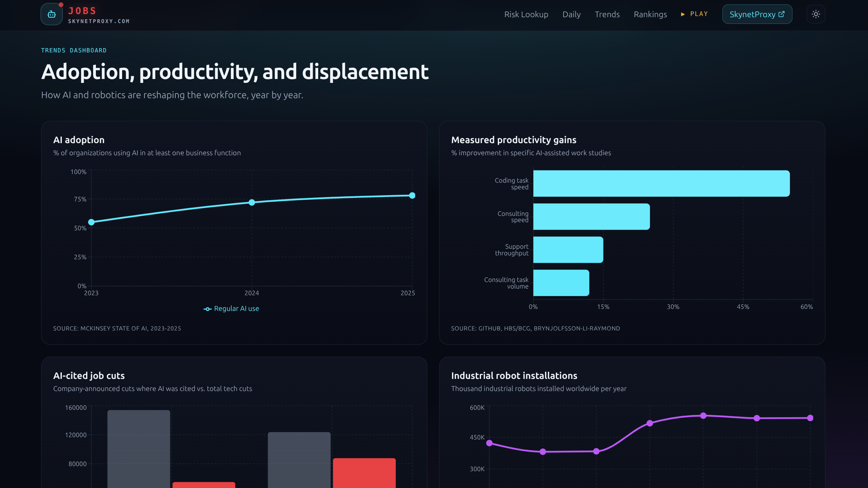The image size is (868, 488).
Task: Click the tallest gray job cuts bar
Action: [x=139, y=449]
